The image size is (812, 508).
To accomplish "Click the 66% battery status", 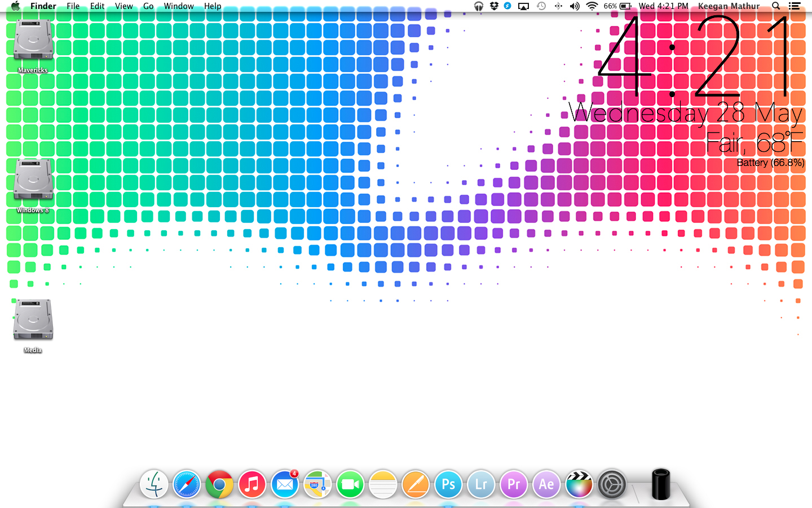I will click(617, 6).
